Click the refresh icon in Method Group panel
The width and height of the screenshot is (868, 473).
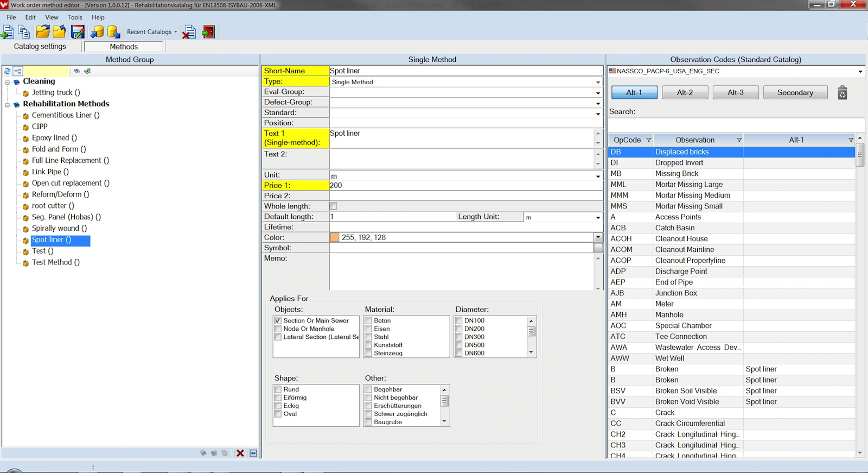(x=8, y=71)
